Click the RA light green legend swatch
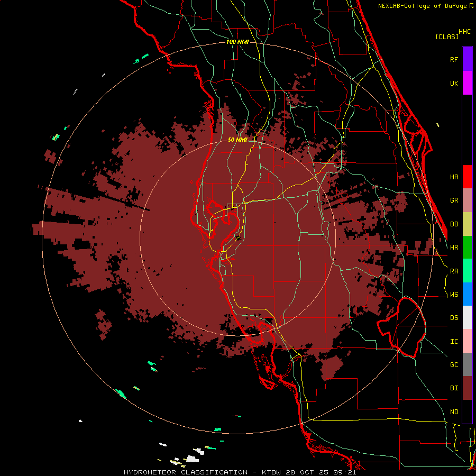The width and height of the screenshot is (476, 476). pyautogui.click(x=467, y=271)
